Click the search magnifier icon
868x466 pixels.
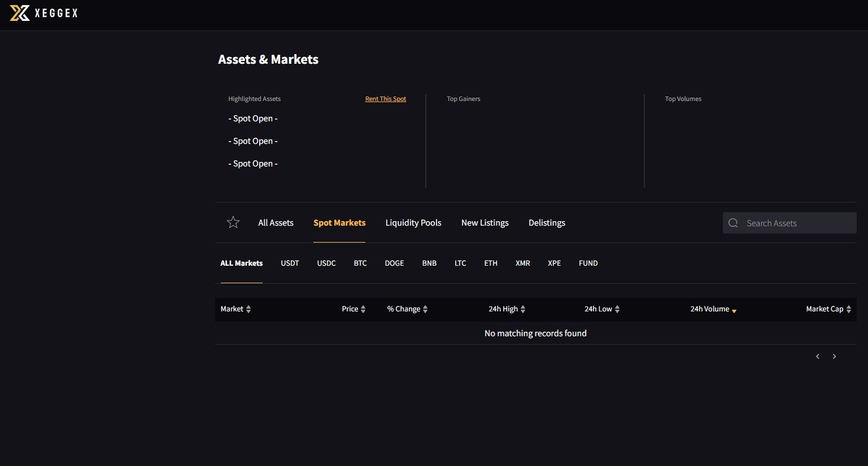[733, 223]
